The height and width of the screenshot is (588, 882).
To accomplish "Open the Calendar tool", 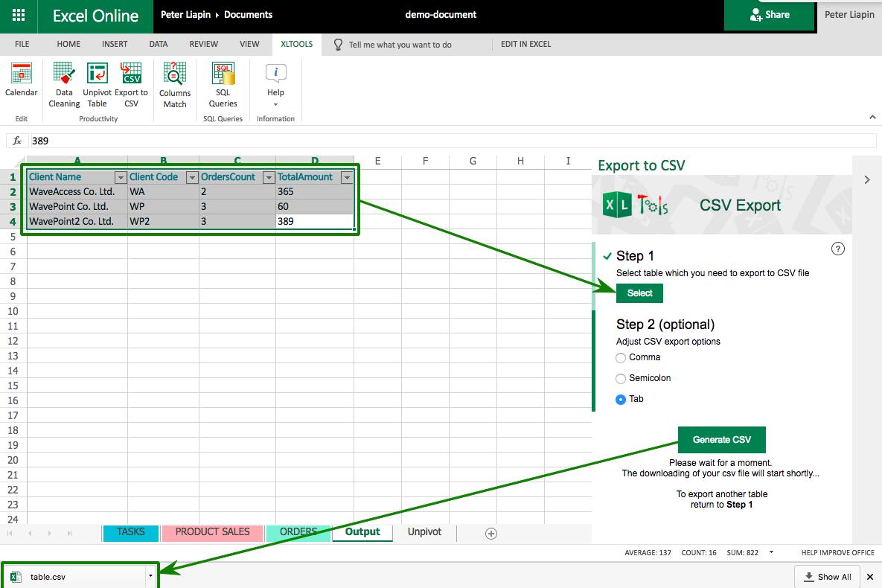I will (x=22, y=80).
